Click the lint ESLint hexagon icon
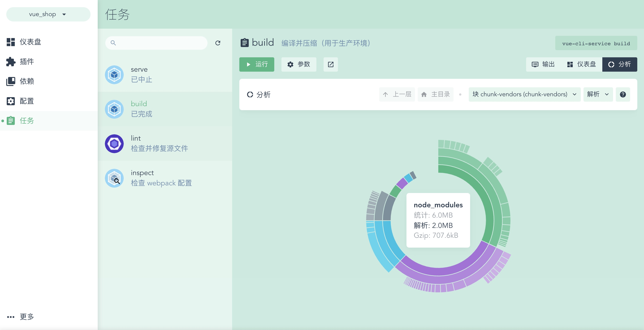 point(114,144)
